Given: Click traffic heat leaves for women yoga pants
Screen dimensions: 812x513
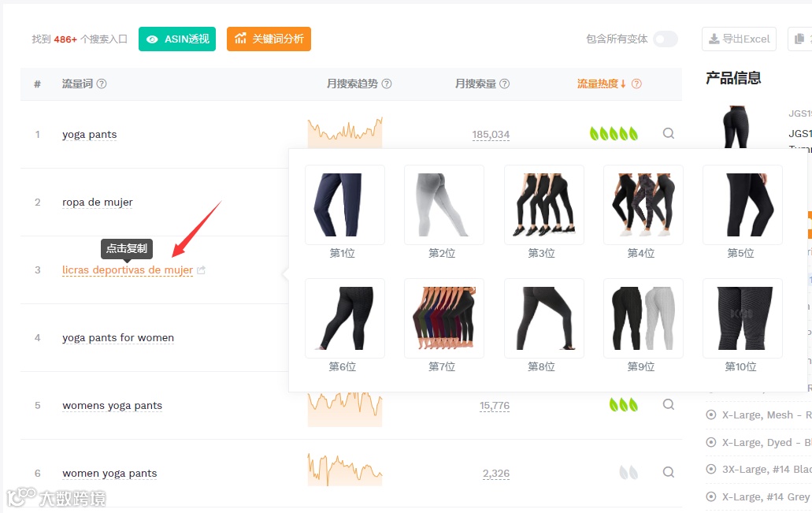Looking at the screenshot, I should tap(628, 473).
